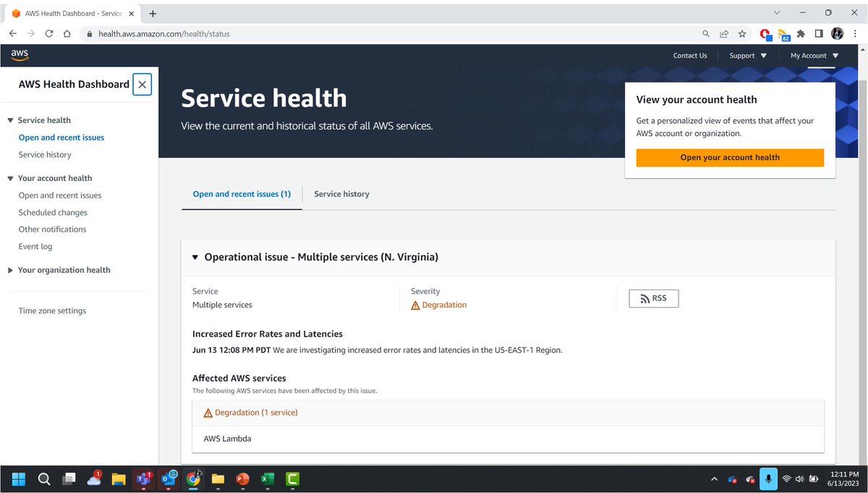Click Open and recent issues under account health
This screenshot has height=493, width=868.
click(x=60, y=195)
